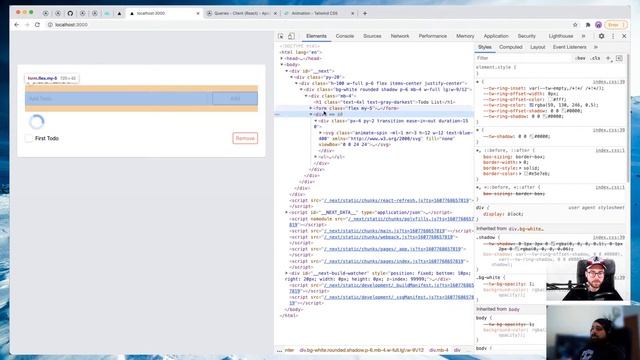640x360 pixels.
Task: Toggle the computed styles sidebar icon
Action: [x=619, y=58]
